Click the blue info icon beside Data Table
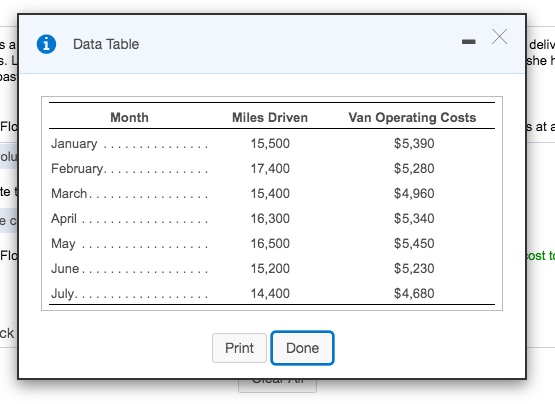Image resolution: width=555 pixels, height=404 pixels. (46, 44)
